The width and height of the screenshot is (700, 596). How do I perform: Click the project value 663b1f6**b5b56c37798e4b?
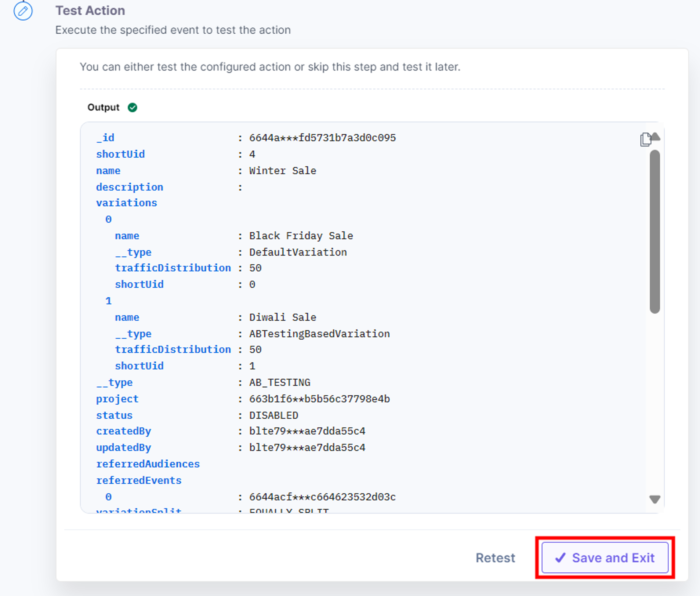point(319,399)
